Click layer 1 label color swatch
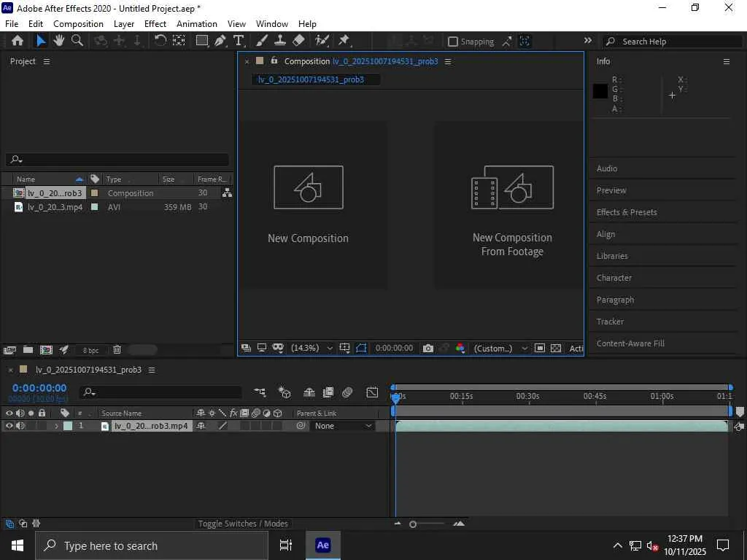Image resolution: width=747 pixels, height=560 pixels. tap(68, 426)
